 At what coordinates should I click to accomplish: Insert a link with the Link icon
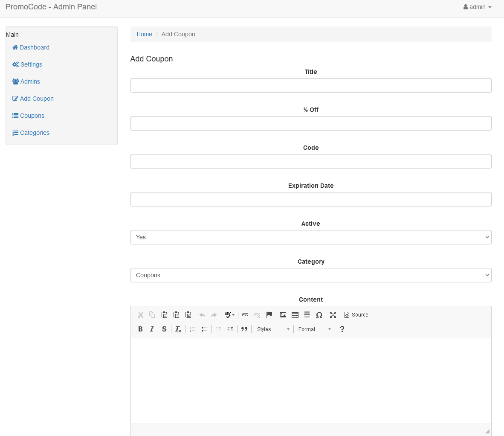(x=245, y=315)
